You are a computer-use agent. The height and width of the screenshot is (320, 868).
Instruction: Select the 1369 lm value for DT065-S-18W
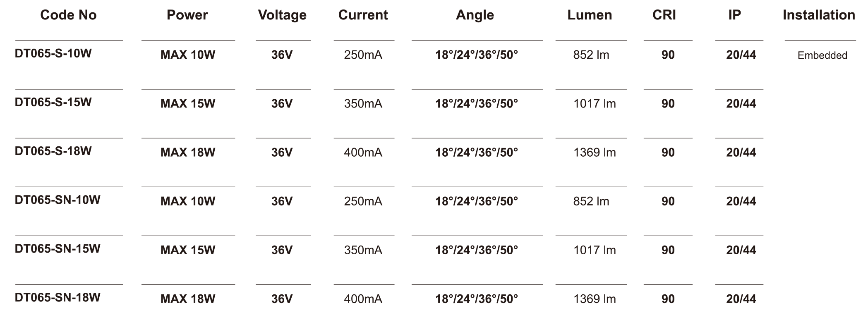tap(594, 153)
